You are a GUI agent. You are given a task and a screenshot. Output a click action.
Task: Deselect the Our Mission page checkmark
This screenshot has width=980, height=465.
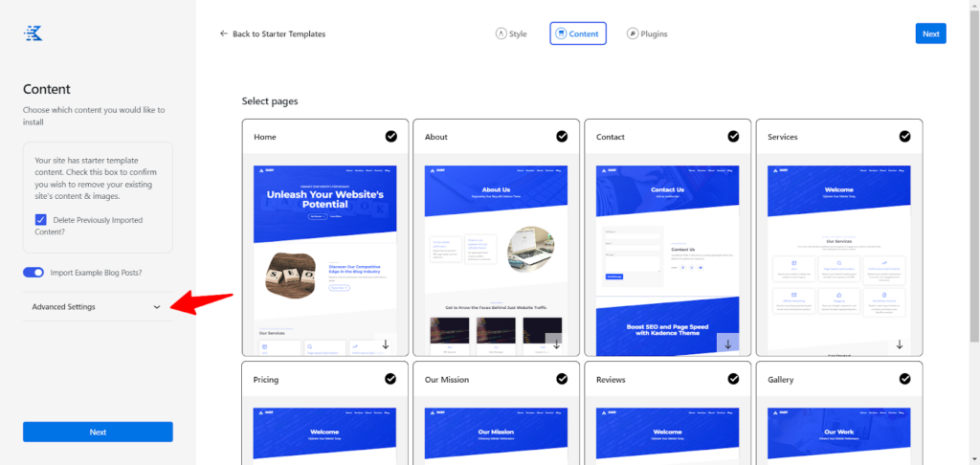click(x=562, y=379)
